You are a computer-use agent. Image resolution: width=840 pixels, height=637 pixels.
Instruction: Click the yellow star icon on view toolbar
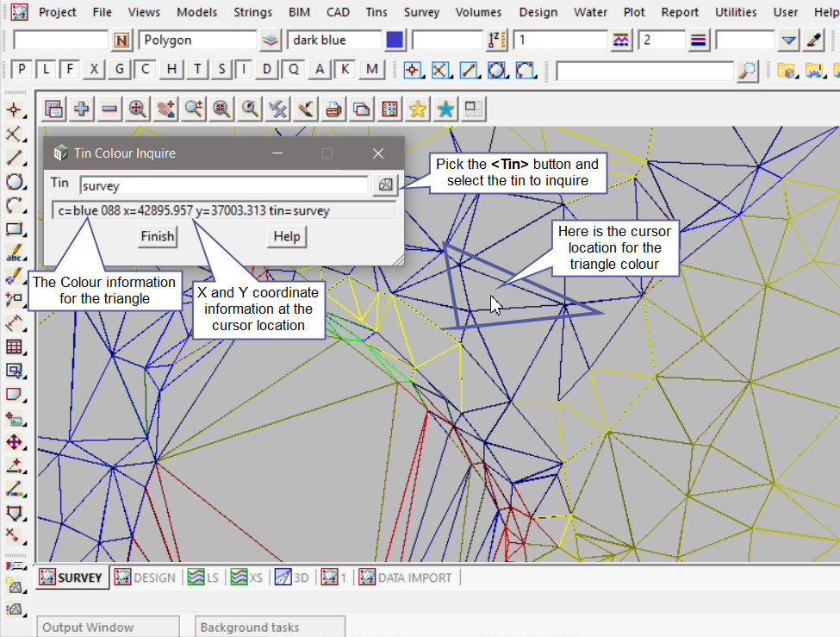tap(417, 109)
